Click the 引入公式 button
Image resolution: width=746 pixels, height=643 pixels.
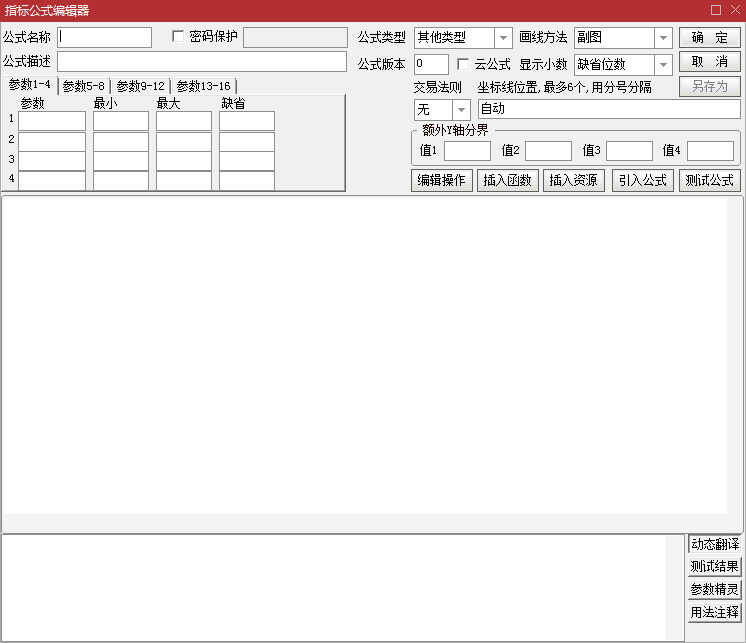[643, 181]
